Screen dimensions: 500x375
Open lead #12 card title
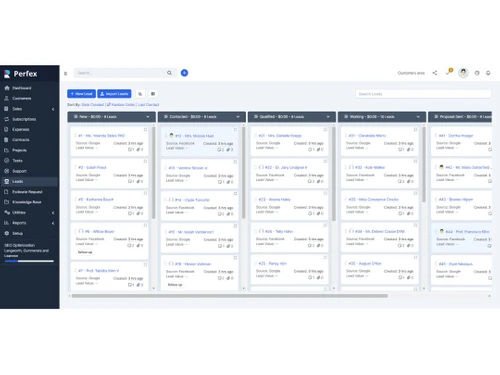(x=194, y=136)
